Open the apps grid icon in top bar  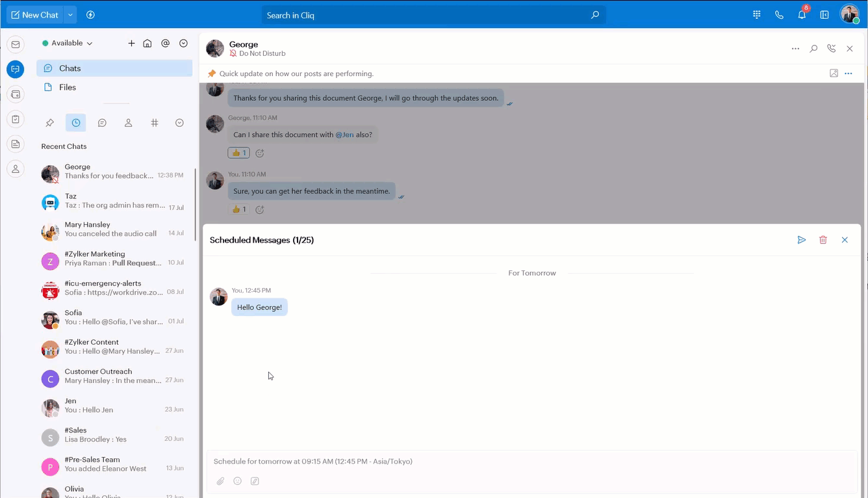pyautogui.click(x=757, y=15)
